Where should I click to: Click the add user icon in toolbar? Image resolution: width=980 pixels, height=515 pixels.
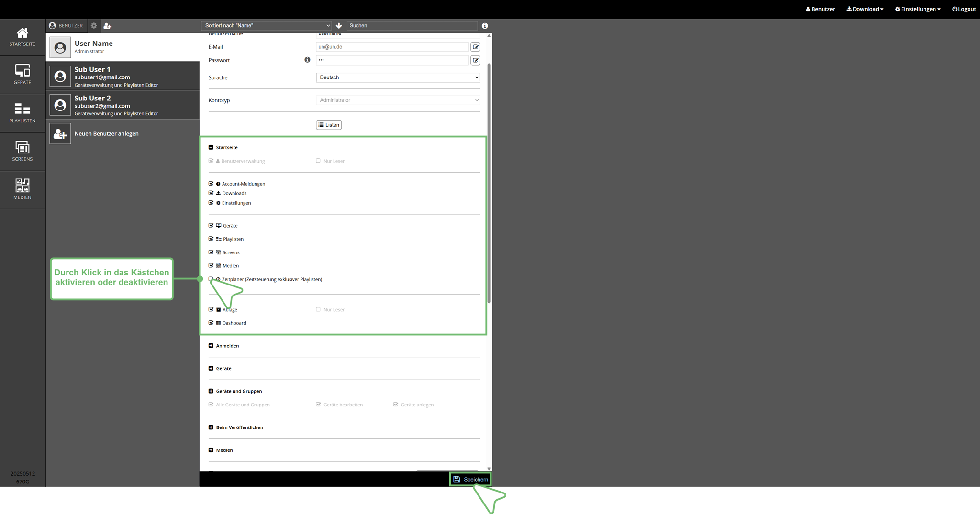[107, 26]
